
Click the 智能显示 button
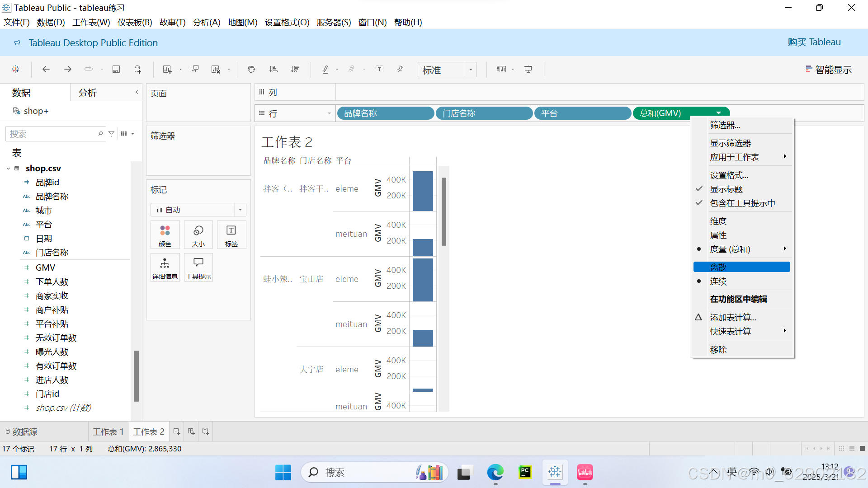tap(828, 70)
